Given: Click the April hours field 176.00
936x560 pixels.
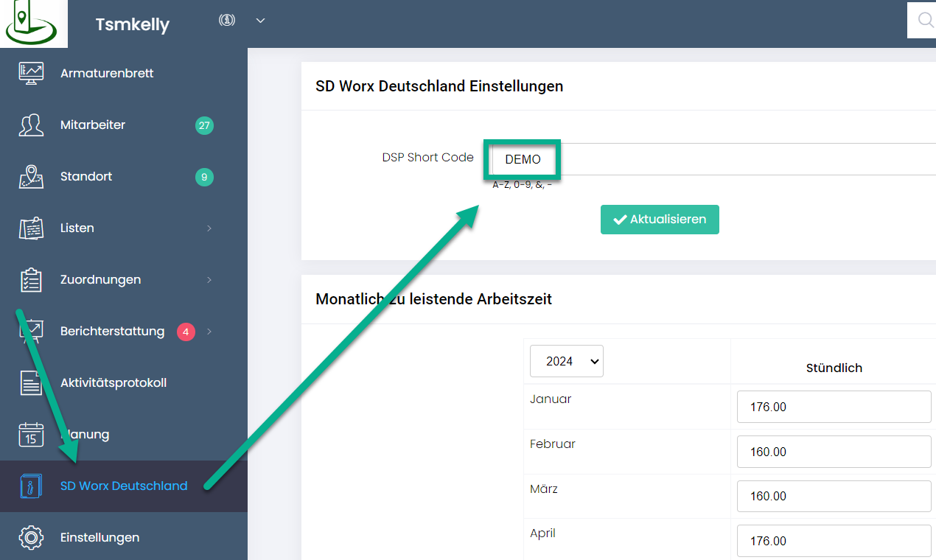Looking at the screenshot, I should coord(834,541).
